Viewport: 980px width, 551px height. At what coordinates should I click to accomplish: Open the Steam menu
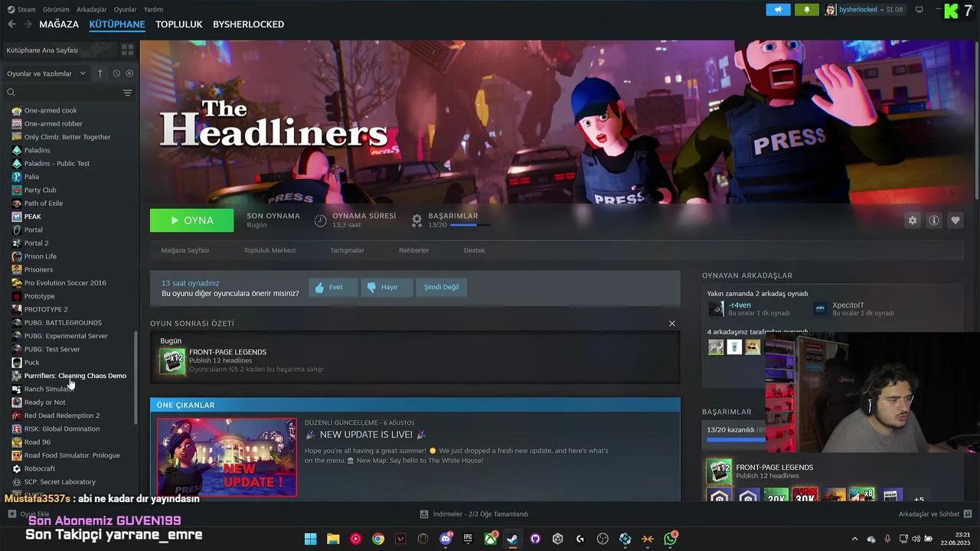[22, 9]
